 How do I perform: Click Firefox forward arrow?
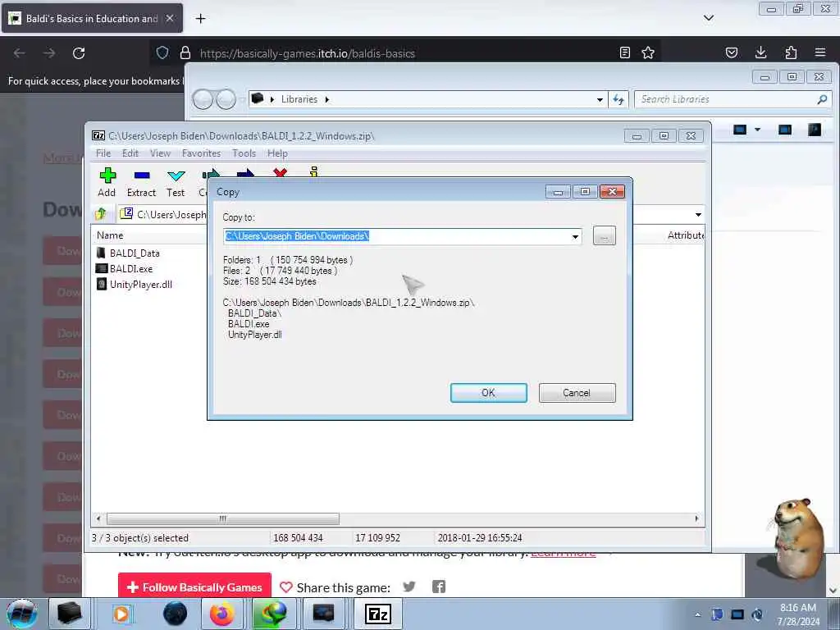coord(49,53)
